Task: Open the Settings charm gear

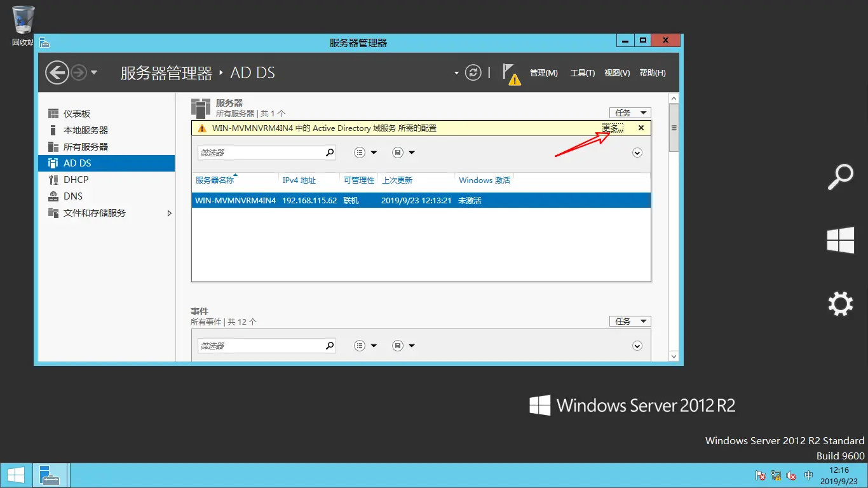Action: (x=840, y=304)
